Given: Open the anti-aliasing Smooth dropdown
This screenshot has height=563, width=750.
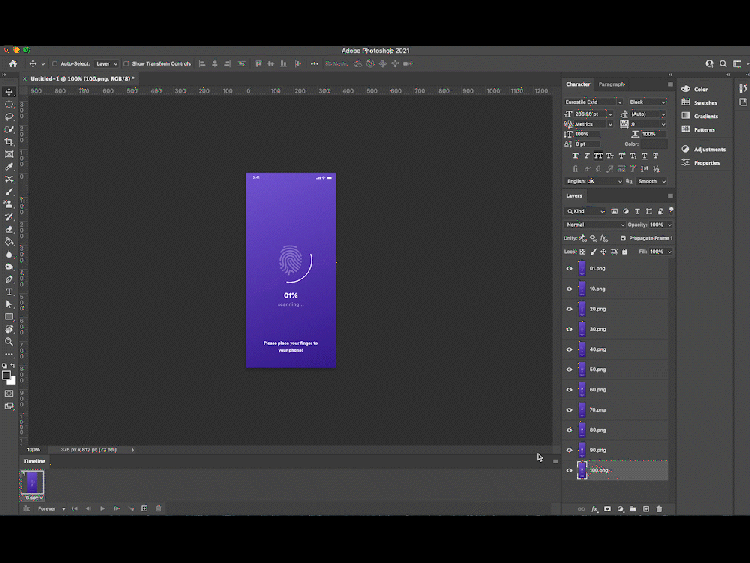Looking at the screenshot, I should 651,181.
